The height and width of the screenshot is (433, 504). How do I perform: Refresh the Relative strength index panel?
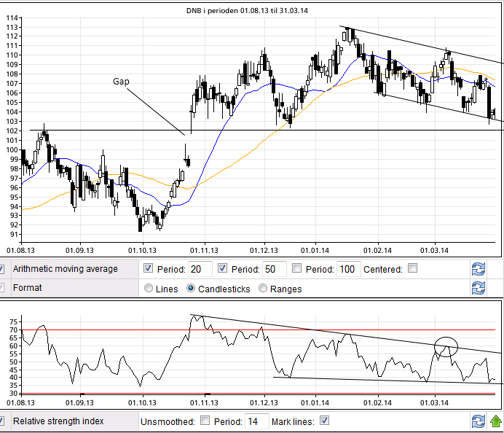tap(479, 421)
